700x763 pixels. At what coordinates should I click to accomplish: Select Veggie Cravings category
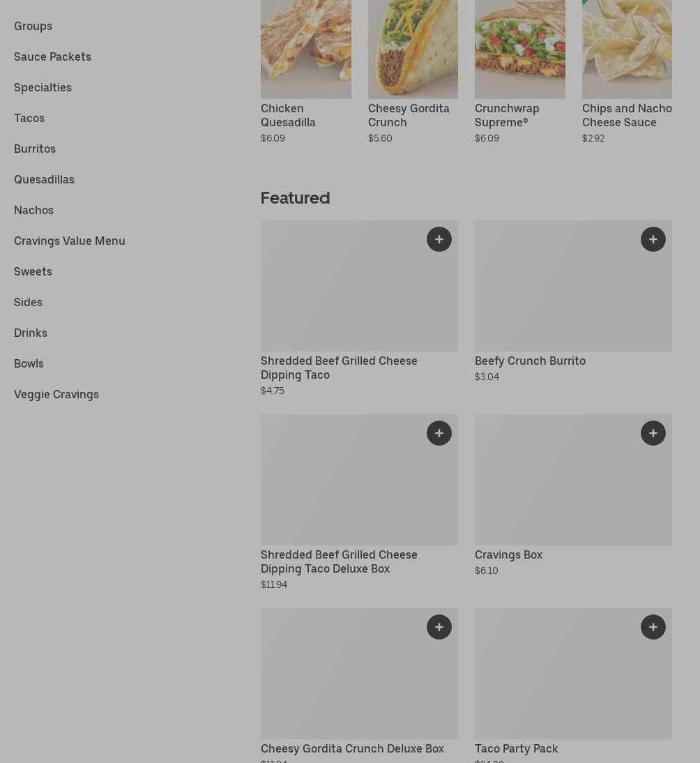[x=56, y=394]
